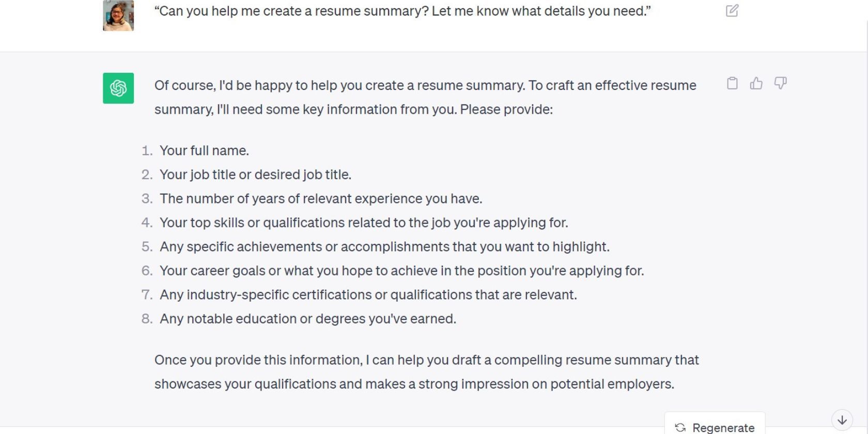Viewport: 868px width, 434px height.
Task: Click the specific achievements or accomplishments item
Action: click(x=384, y=246)
